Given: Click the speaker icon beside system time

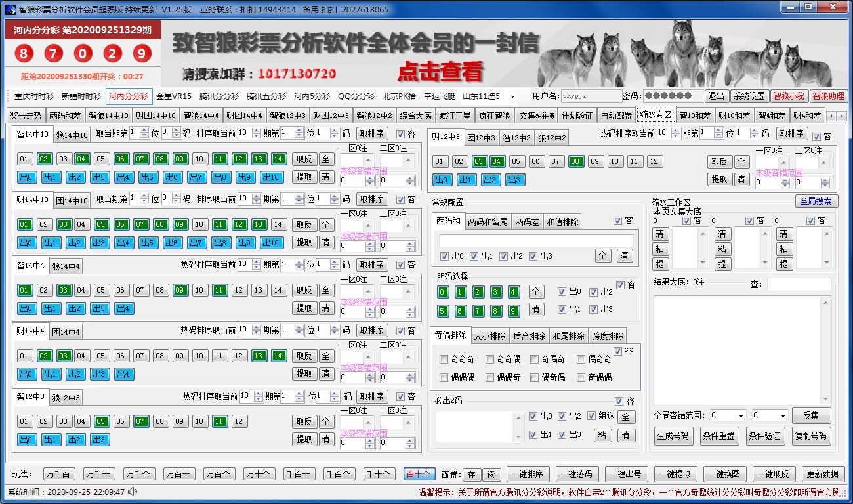Looking at the screenshot, I should tap(133, 491).
